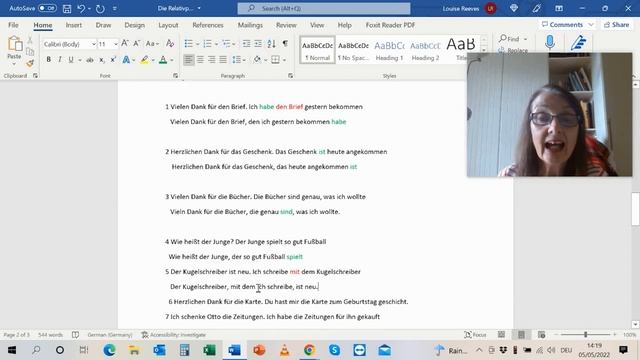Switch to the Insert tab
Screen dimensions: 640x360
tap(73, 25)
